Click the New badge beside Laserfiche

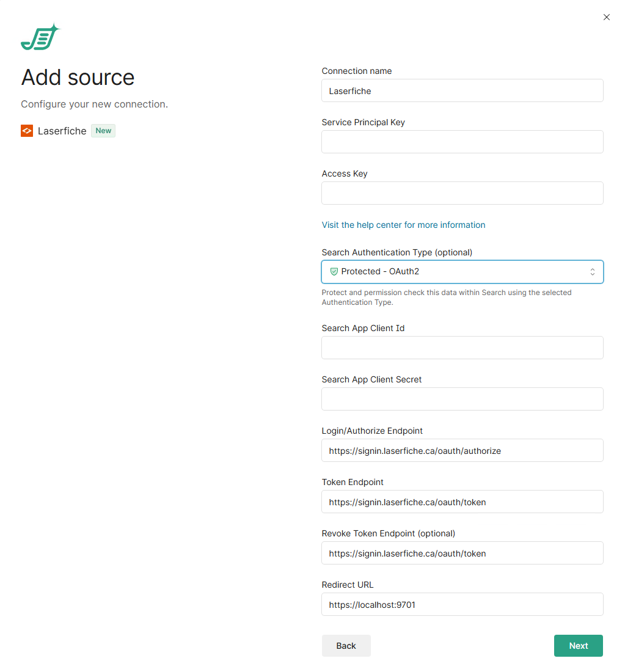click(103, 131)
